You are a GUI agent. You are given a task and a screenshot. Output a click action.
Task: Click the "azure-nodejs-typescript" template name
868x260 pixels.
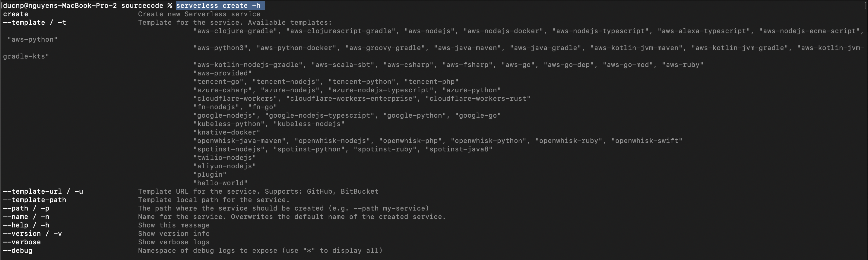381,90
